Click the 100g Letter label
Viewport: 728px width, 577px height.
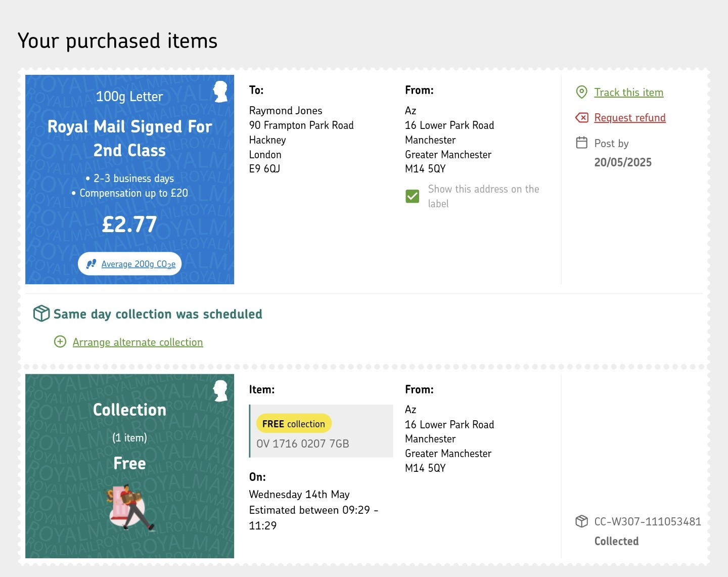click(129, 97)
